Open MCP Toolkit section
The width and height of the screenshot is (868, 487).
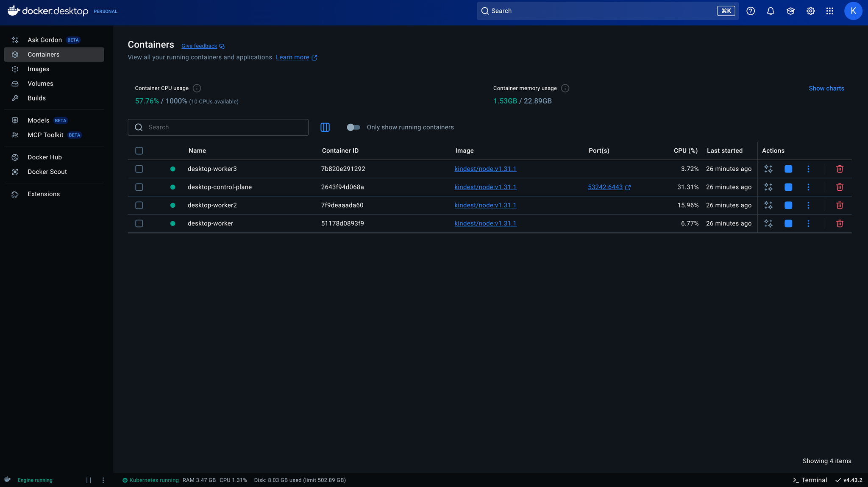pos(54,135)
